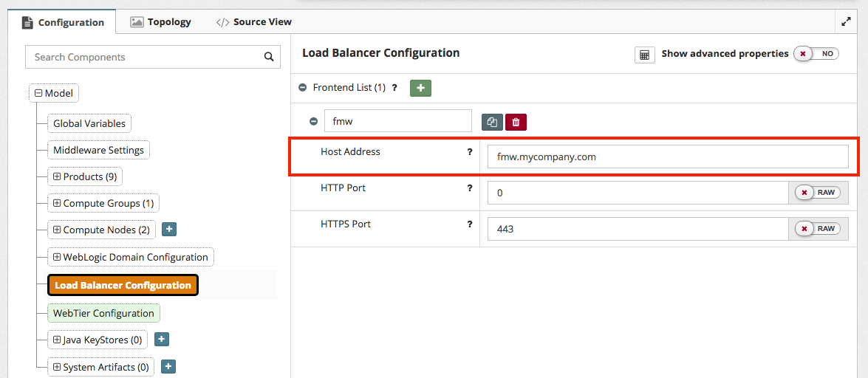Click the Host Address input field
This screenshot has height=378, width=868.
point(668,157)
